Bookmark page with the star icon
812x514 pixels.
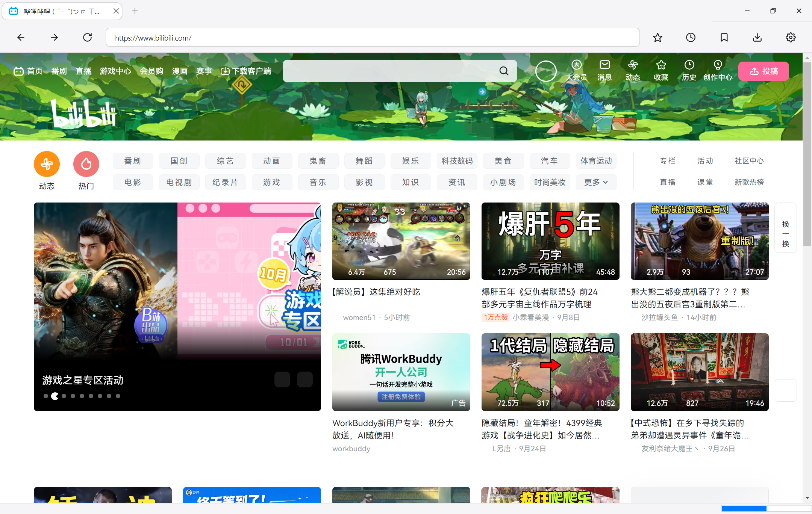tap(657, 37)
